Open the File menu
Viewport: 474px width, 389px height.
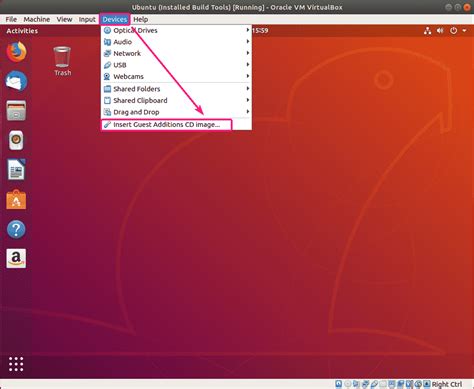tap(11, 19)
